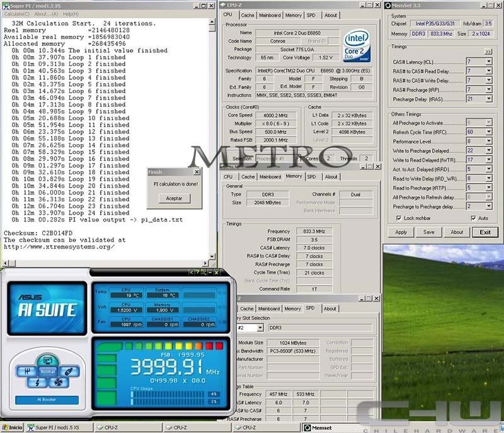
Task: Click the lightning bolt icon in AI Suite
Action: pyautogui.click(x=38, y=382)
